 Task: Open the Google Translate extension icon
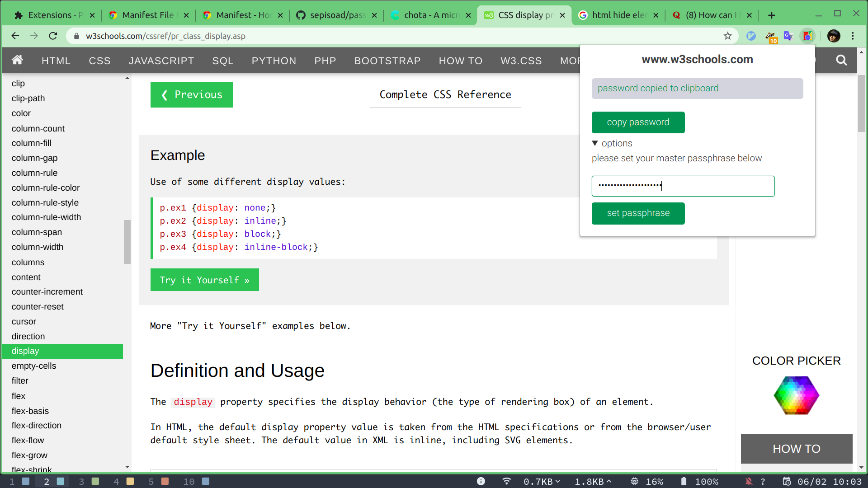pyautogui.click(x=788, y=36)
